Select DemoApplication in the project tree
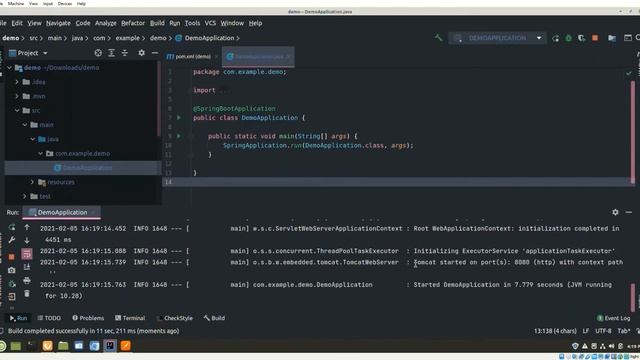This screenshot has width=640, height=360. (x=83, y=168)
